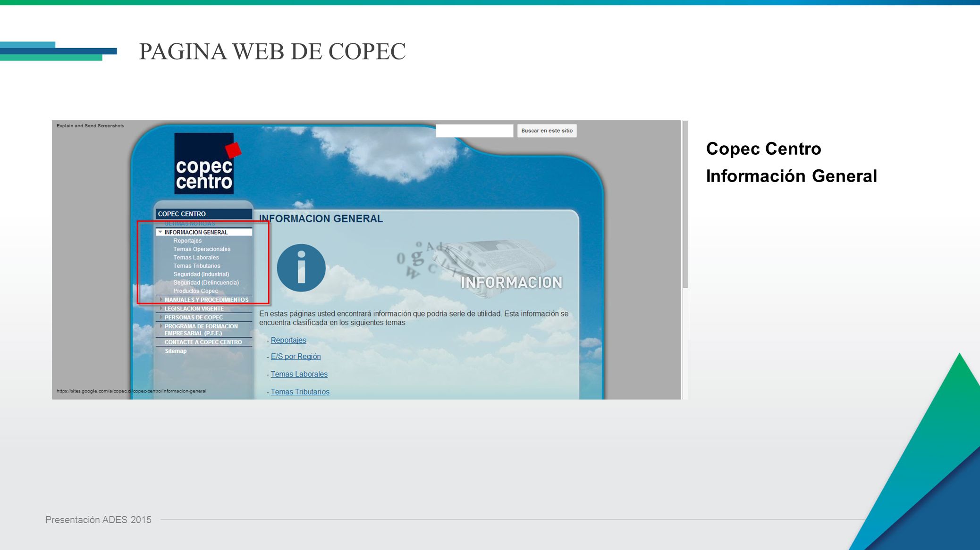Open Seguridad (Industrial) in sidebar
980x550 pixels.
pos(201,274)
